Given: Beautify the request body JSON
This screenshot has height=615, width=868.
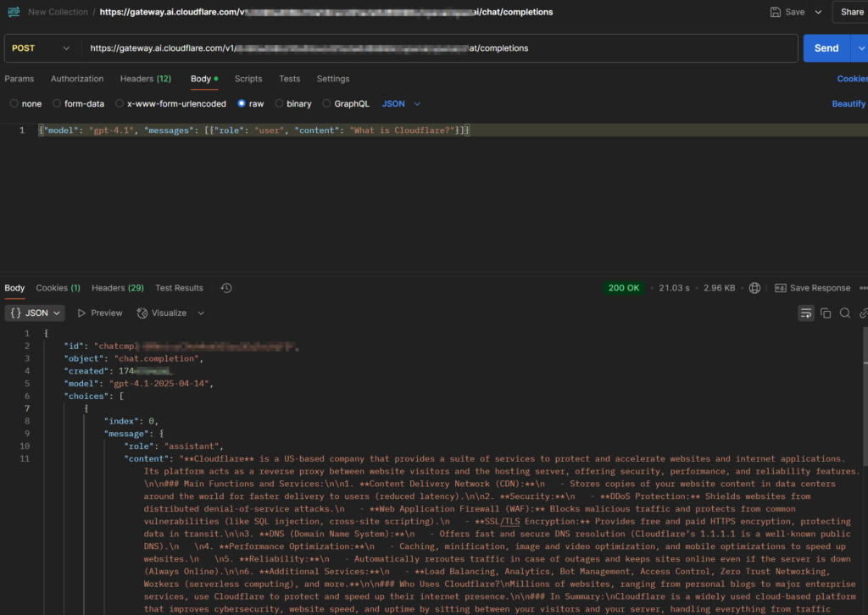Looking at the screenshot, I should (x=849, y=103).
